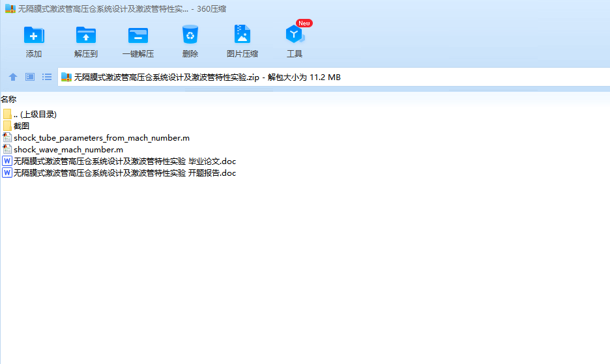Click the Word icon of 开题报告.doc
Image resolution: width=610 pixels, height=364 pixels.
[7, 173]
